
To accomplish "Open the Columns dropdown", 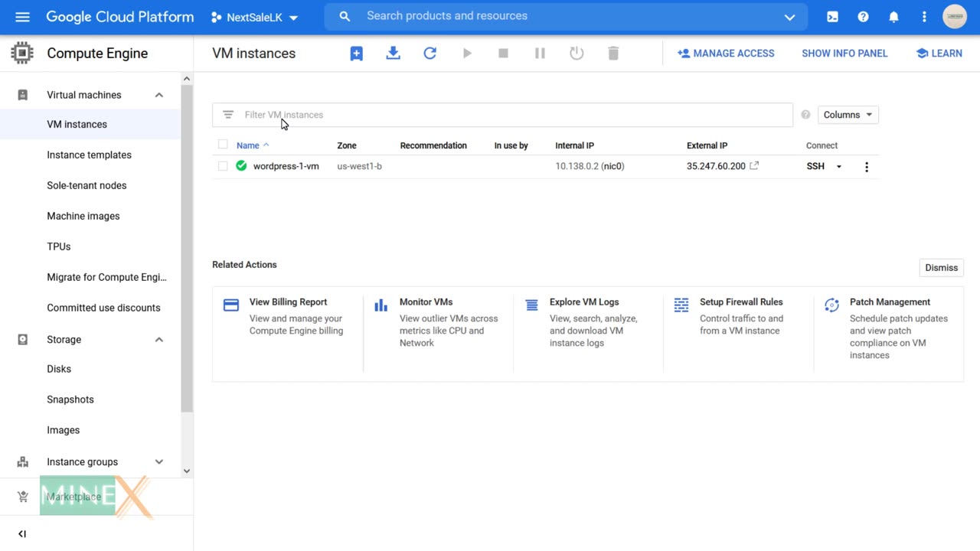I will tap(848, 115).
